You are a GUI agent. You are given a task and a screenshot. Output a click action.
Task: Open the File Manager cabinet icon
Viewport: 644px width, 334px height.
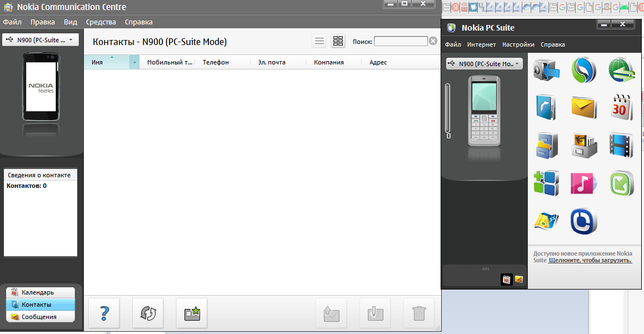(547, 146)
